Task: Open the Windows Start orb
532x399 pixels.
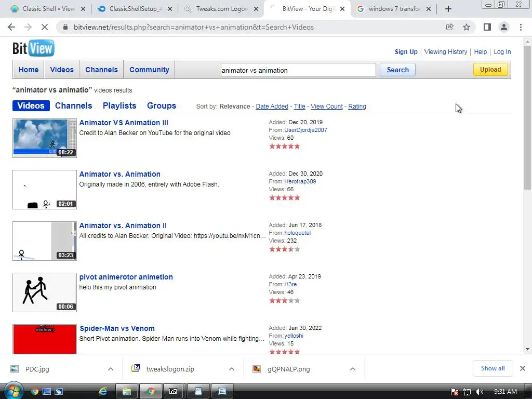Action: [13, 391]
